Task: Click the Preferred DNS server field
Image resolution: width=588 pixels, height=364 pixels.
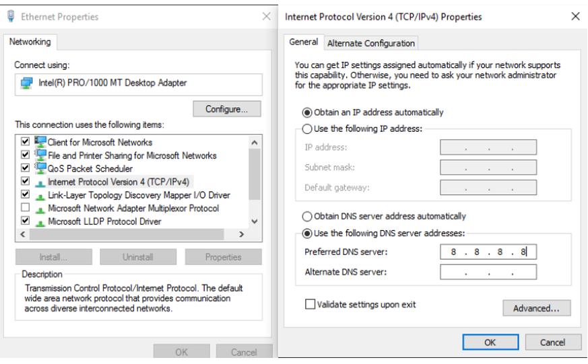Action: coord(488,252)
